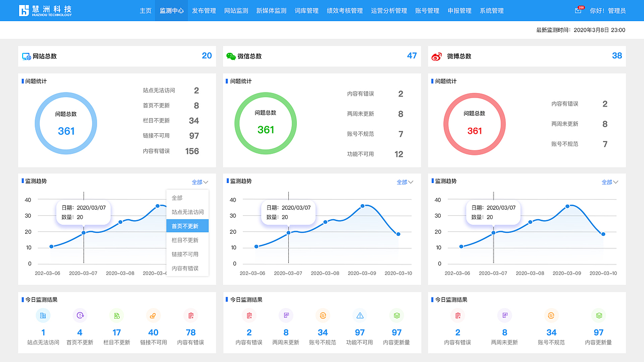Click WeChat panel 内容有错误 result icon

click(249, 315)
